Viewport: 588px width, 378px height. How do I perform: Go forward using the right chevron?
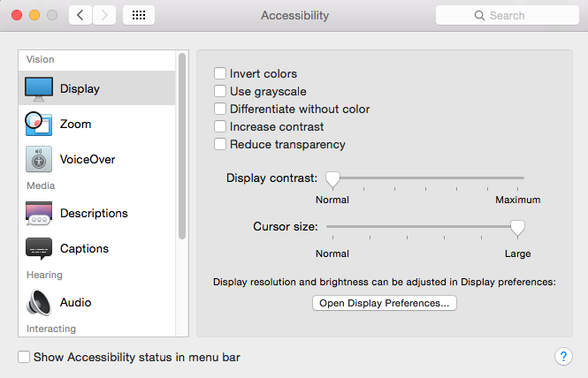click(104, 15)
